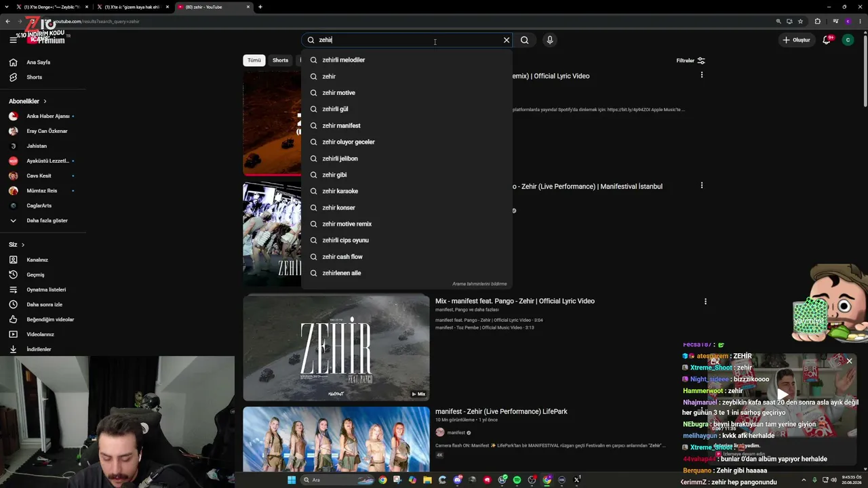Open the Zehir Live Performance LifePark thumbnail
This screenshot has width=868, height=488.
(336, 439)
